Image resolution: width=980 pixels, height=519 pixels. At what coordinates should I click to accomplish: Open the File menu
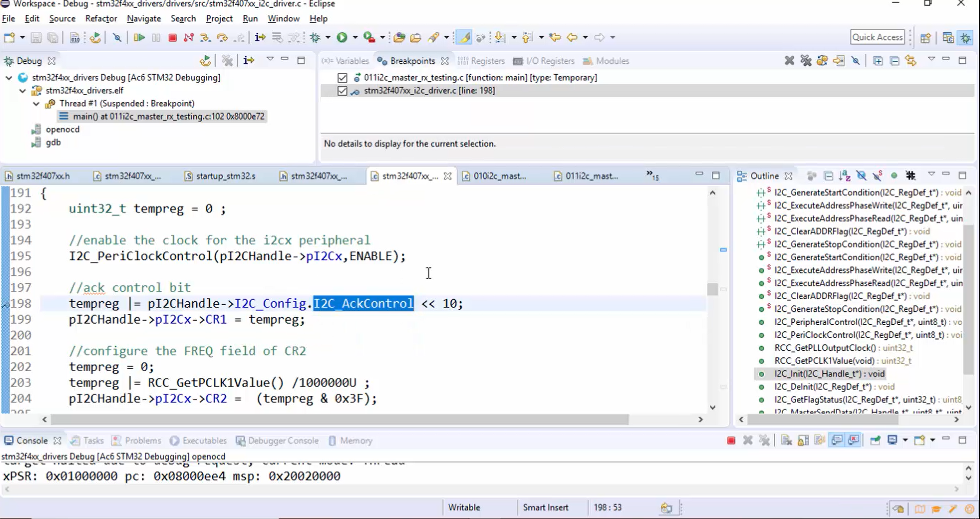[x=8, y=18]
